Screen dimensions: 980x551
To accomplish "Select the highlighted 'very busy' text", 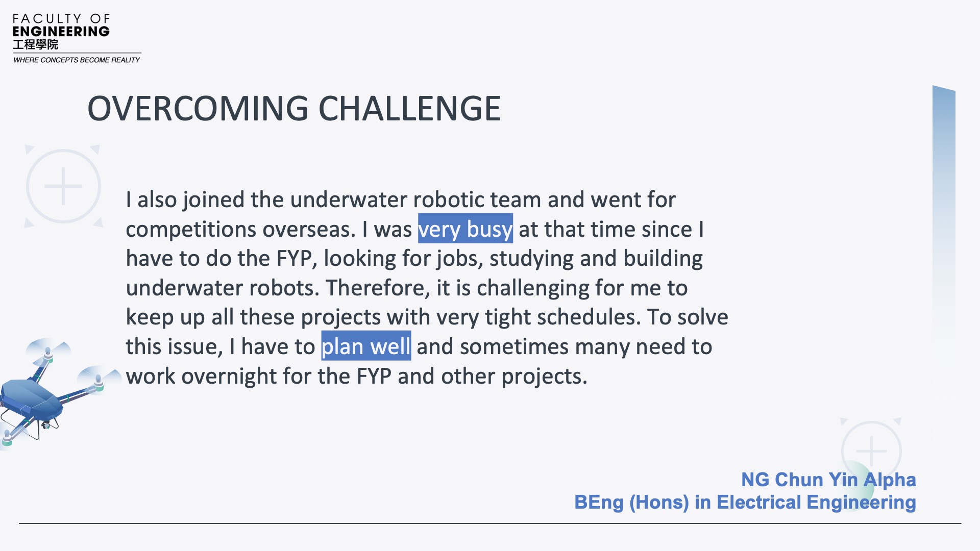I will (465, 229).
